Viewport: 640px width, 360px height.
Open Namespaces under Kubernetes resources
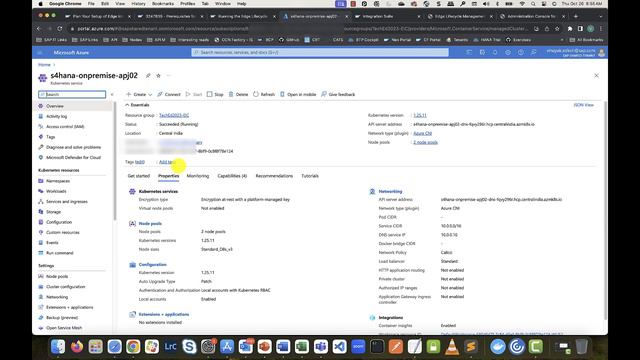tap(58, 181)
